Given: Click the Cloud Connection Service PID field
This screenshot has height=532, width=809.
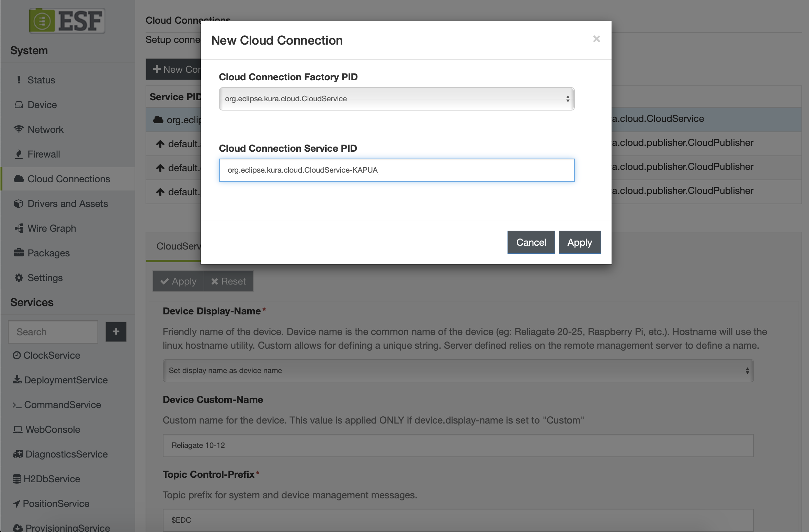Looking at the screenshot, I should pos(396,170).
